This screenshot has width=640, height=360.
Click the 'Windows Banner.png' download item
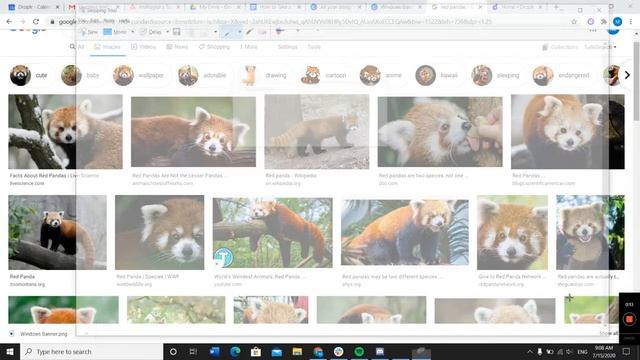39,334
